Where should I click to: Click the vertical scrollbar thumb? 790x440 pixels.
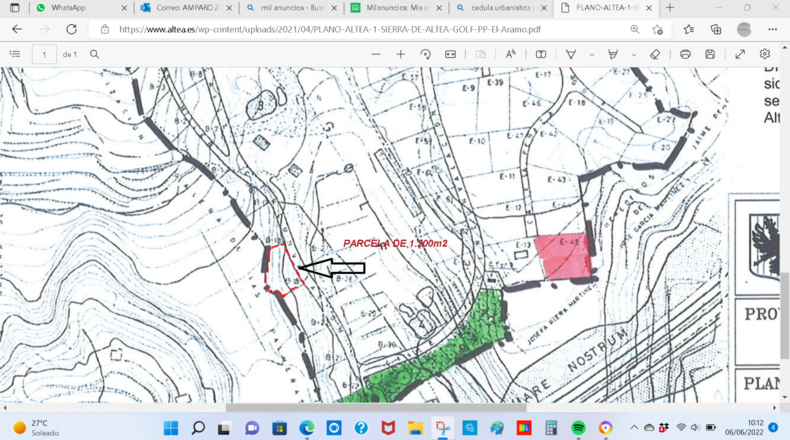click(x=785, y=316)
